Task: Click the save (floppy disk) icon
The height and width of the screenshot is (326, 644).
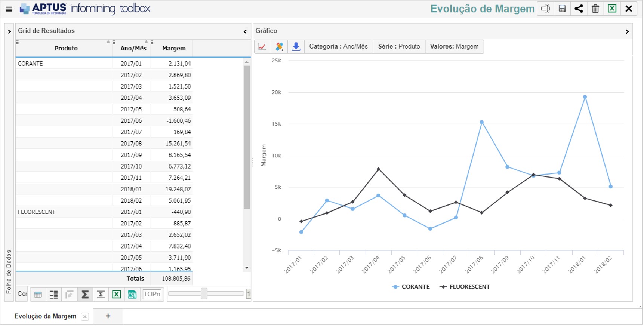Action: tap(562, 9)
